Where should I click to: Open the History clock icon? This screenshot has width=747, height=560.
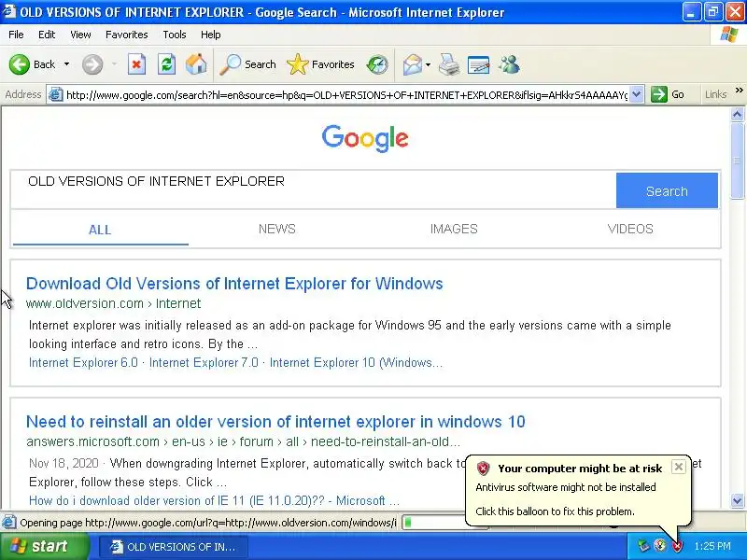pyautogui.click(x=377, y=64)
